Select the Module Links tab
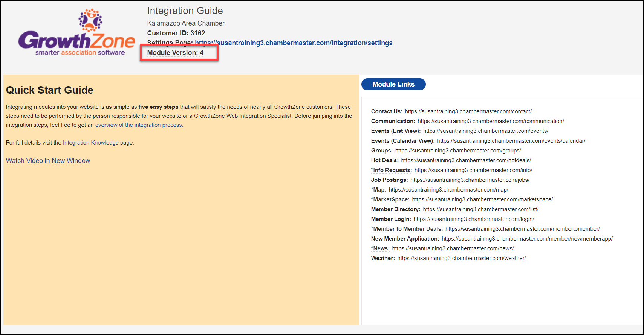Image resolution: width=644 pixels, height=335 pixels. coord(393,84)
